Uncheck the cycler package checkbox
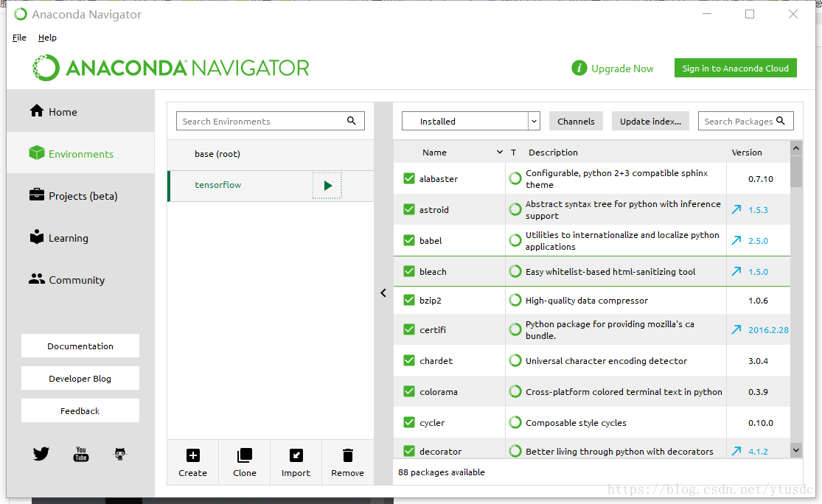This screenshot has height=504, width=822. coord(409,422)
